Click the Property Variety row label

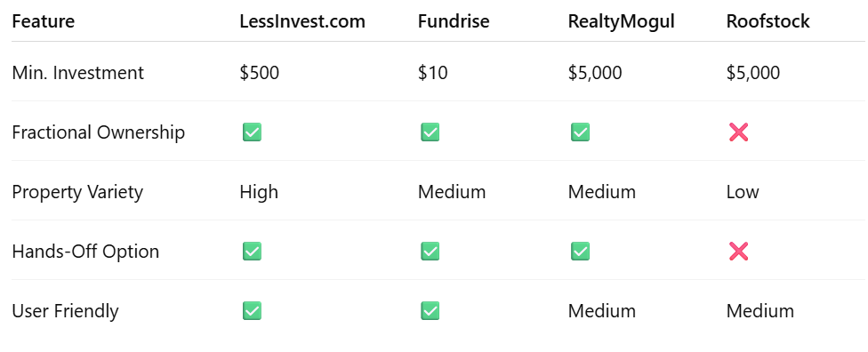point(77,193)
